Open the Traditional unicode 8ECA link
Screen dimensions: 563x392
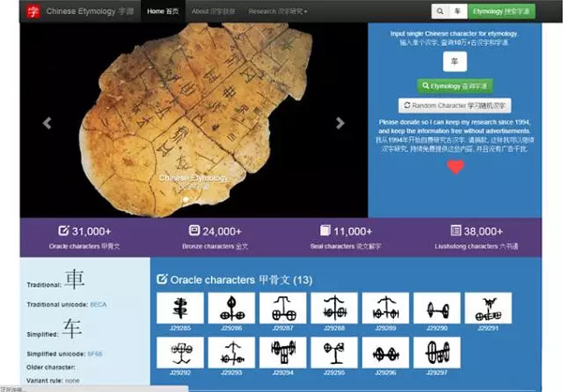pyautogui.click(x=99, y=305)
